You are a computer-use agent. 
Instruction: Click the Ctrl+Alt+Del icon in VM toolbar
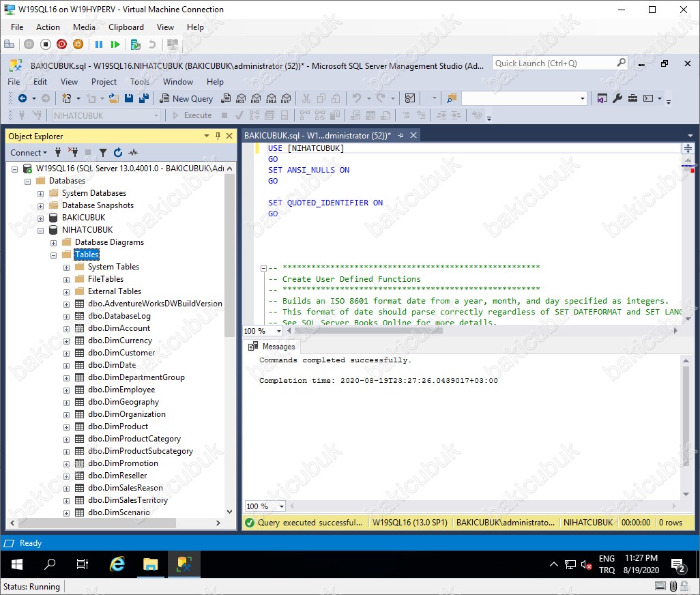click(9, 44)
